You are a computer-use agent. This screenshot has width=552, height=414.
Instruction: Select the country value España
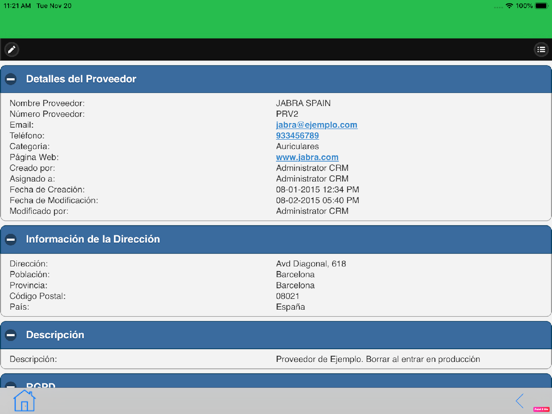tap(290, 307)
